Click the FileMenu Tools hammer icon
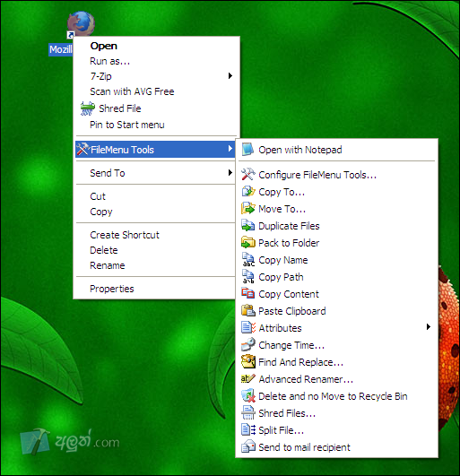 82,149
